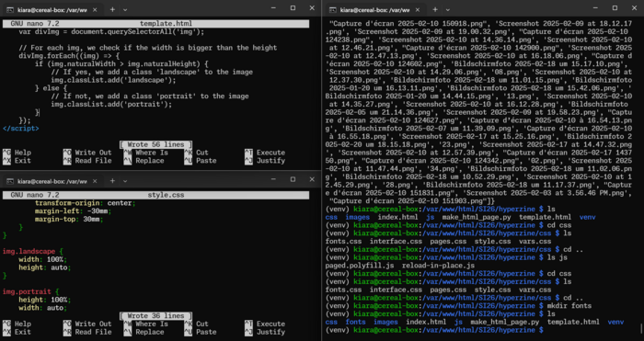The width and height of the screenshot is (644, 341).
Task: Click 'make_html_page.py' in last ls output
Action: coord(505,322)
